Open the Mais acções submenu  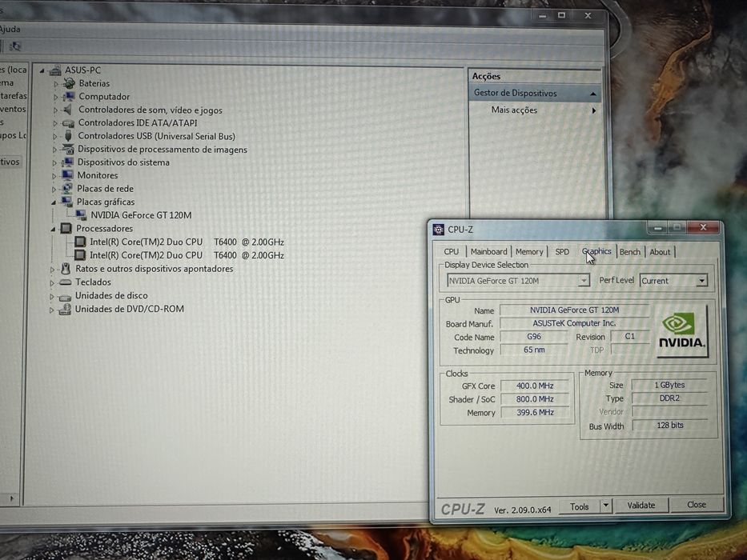(x=593, y=111)
